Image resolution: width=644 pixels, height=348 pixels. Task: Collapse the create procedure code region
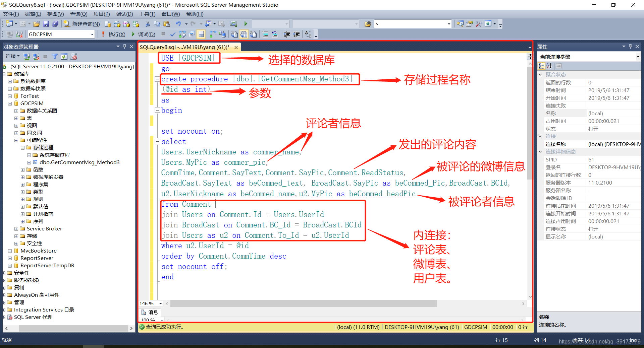tap(157, 79)
